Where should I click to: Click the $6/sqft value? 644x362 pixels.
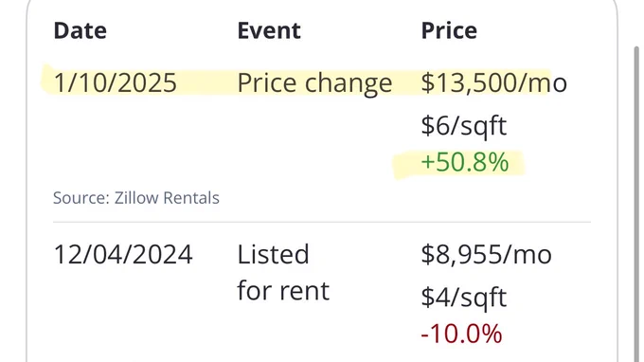tap(464, 126)
